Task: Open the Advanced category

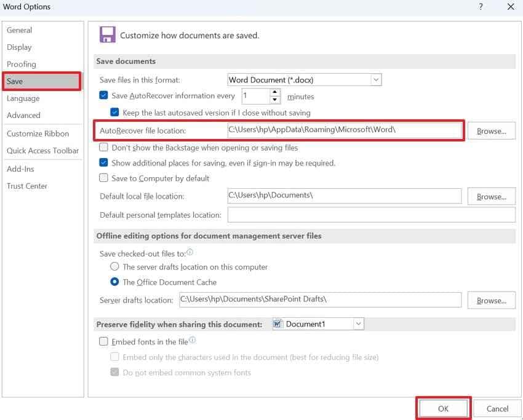Action: [23, 116]
